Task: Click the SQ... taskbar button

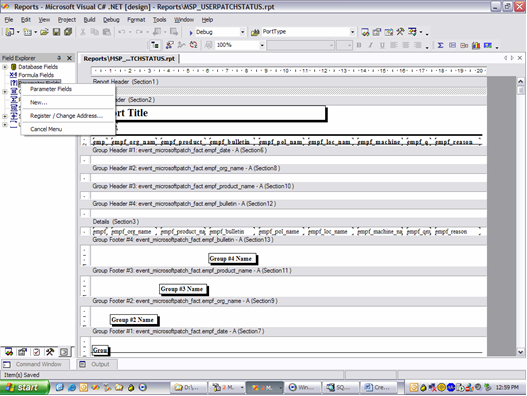Action: [340, 388]
